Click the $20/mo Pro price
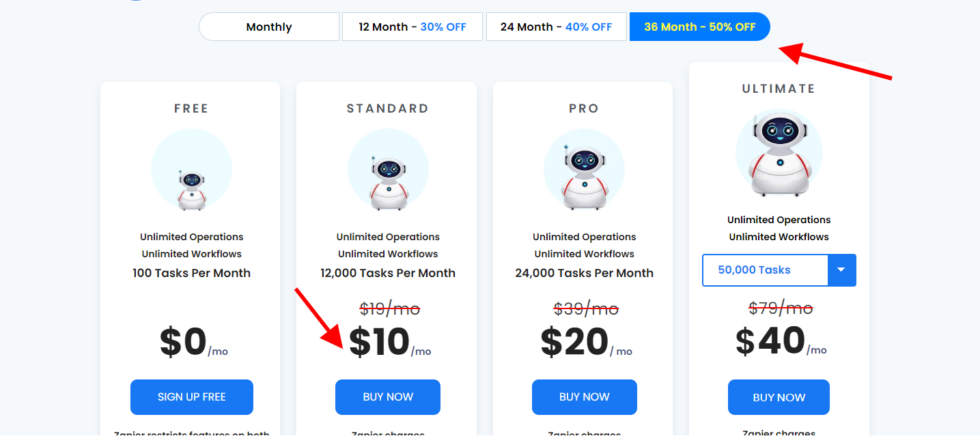Screen dimensions: 980x447 point(586,343)
